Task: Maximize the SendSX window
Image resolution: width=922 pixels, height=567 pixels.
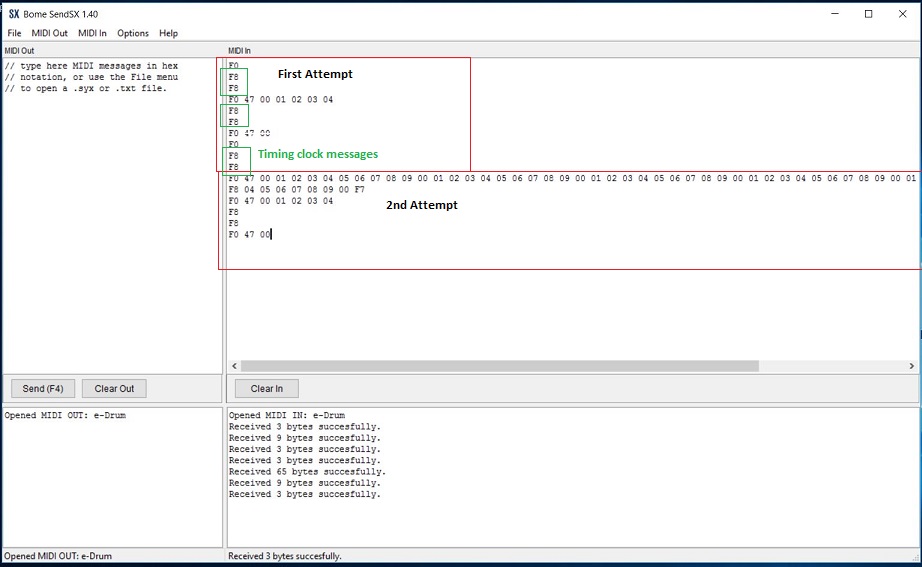Action: pyautogui.click(x=868, y=14)
